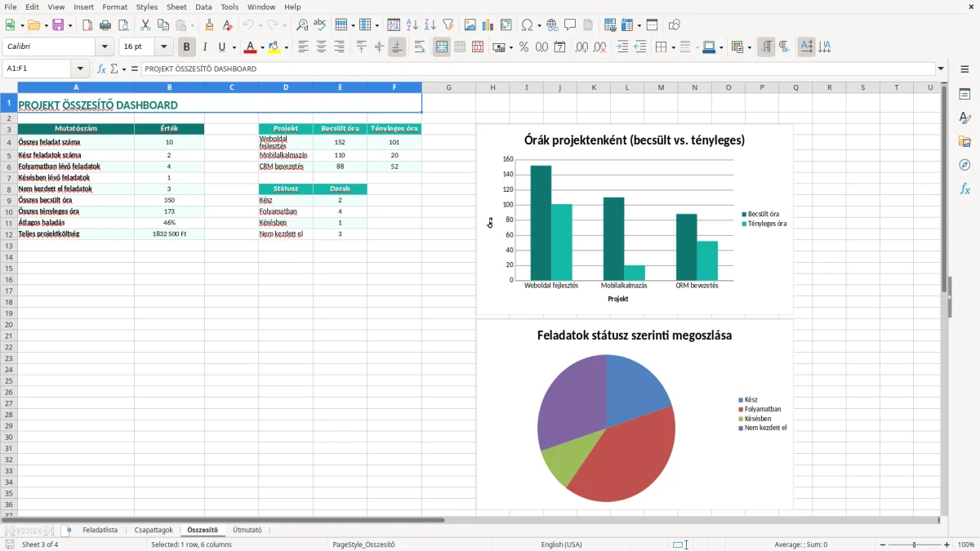Click the Insert Comment icon
This screenshot has height=551, width=980.
coord(570,25)
